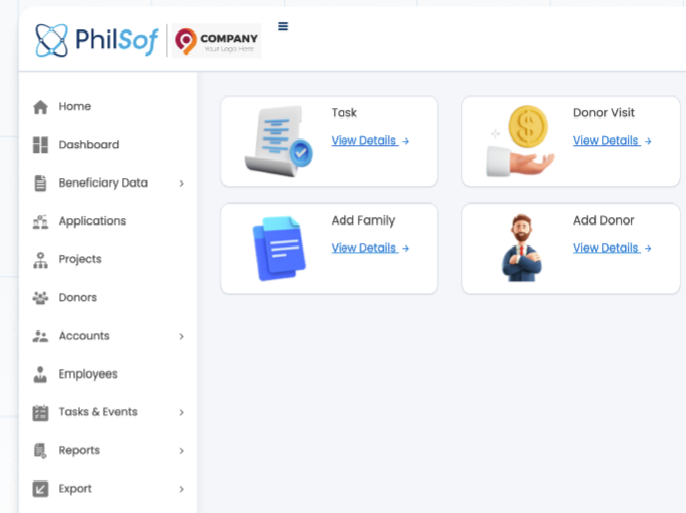This screenshot has width=686, height=513.
Task: Click the Employees person icon
Action: coord(40,375)
